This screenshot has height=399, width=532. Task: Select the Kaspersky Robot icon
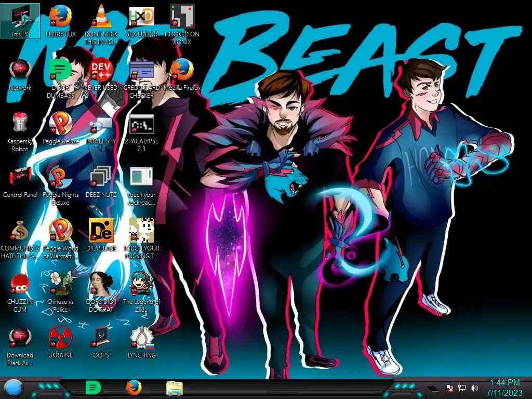click(20, 131)
